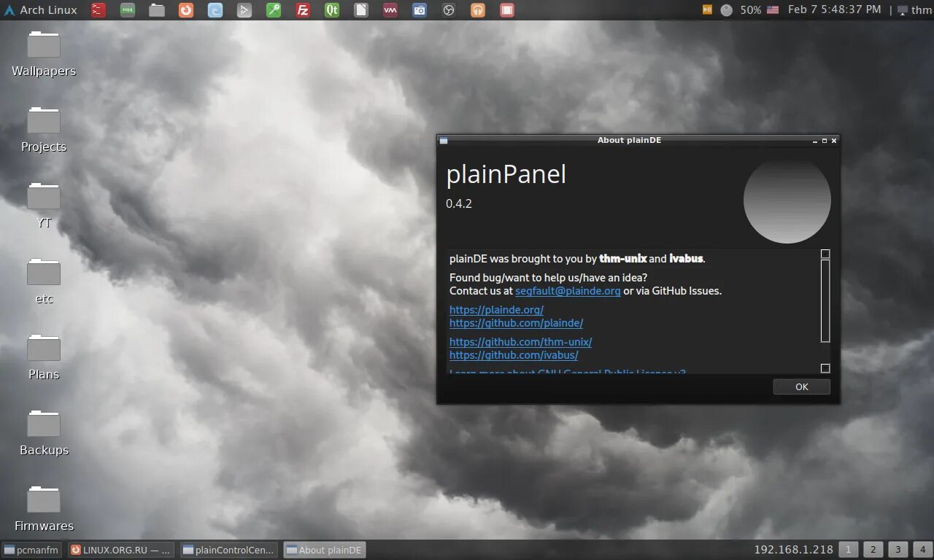This screenshot has width=934, height=560.
Task: Open the Wallpapers desktop folder
Action: 44,54
